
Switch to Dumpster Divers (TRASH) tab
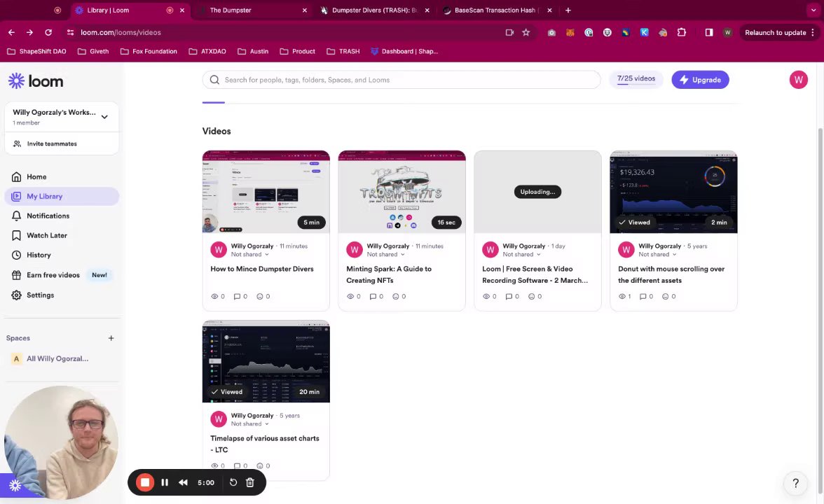pos(376,10)
